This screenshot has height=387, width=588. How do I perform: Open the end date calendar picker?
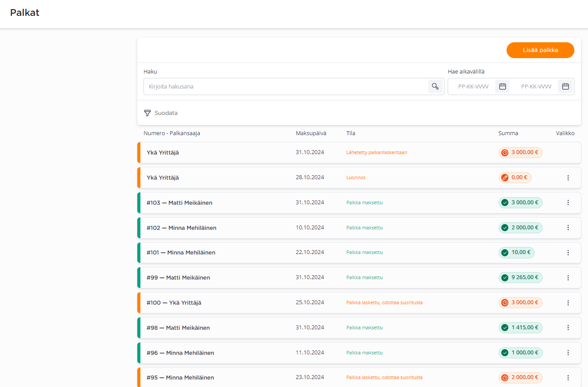coord(566,86)
